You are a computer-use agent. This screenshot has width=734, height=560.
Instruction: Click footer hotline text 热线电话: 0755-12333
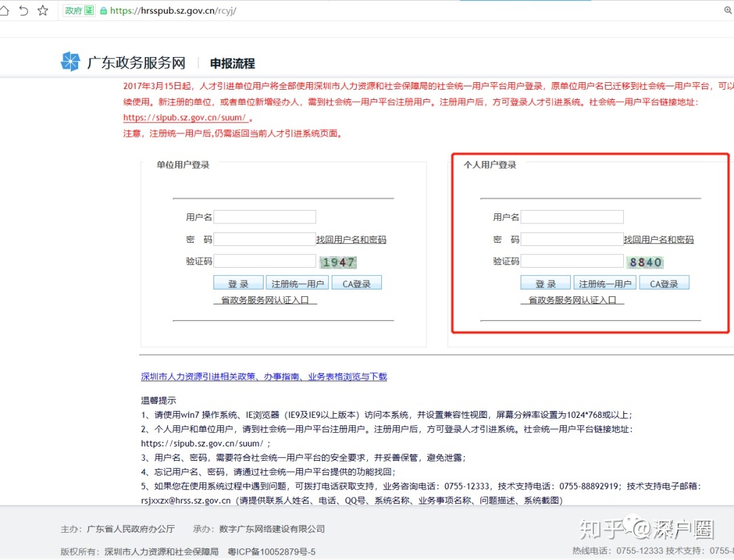[x=618, y=551]
